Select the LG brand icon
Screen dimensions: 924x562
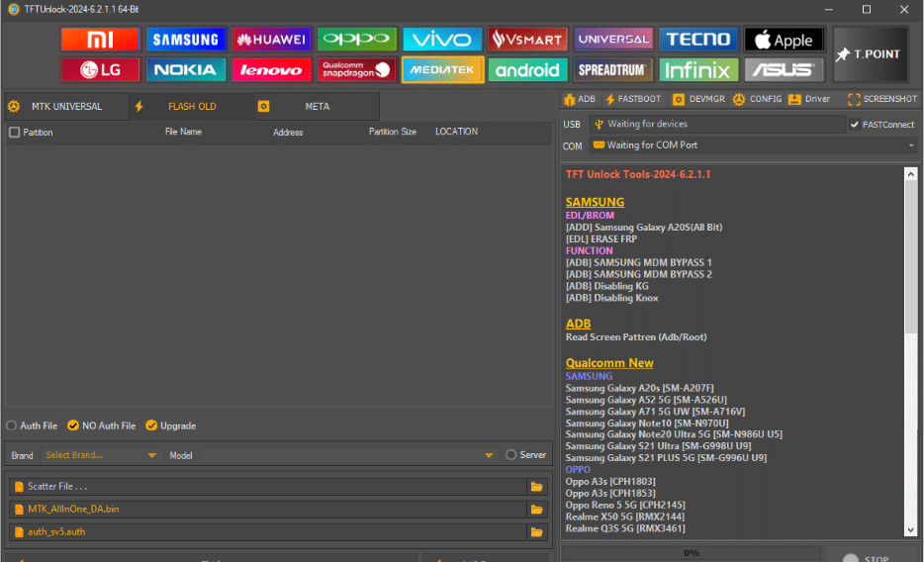[100, 70]
